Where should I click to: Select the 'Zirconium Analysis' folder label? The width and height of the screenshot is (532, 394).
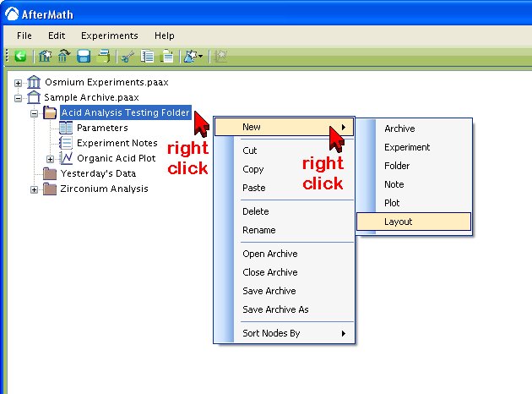click(x=104, y=189)
